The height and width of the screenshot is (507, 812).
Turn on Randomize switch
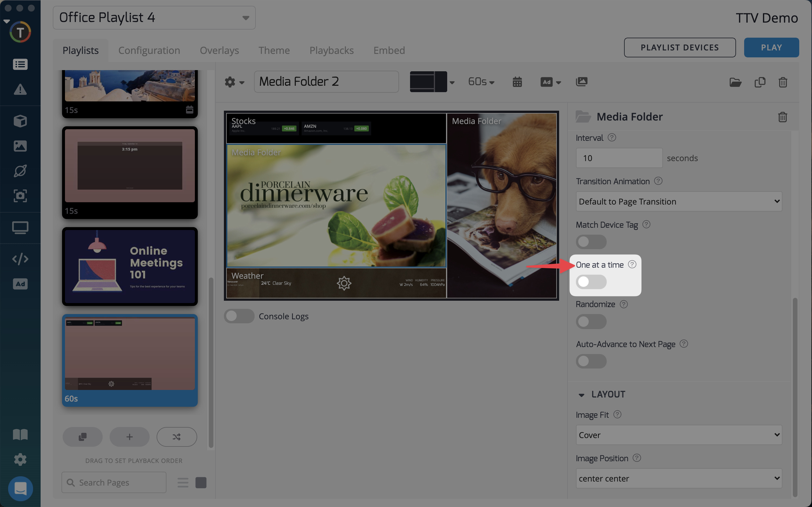tap(591, 322)
